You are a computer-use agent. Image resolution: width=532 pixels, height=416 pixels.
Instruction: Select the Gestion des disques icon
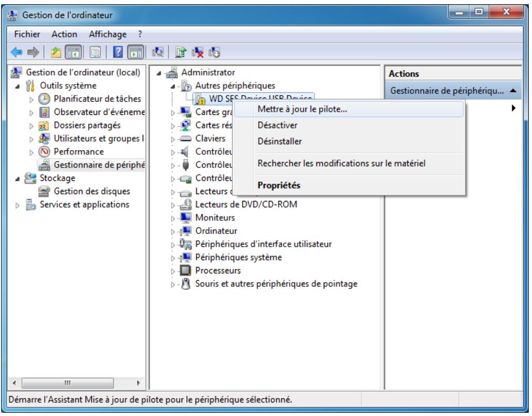pyautogui.click(x=44, y=191)
